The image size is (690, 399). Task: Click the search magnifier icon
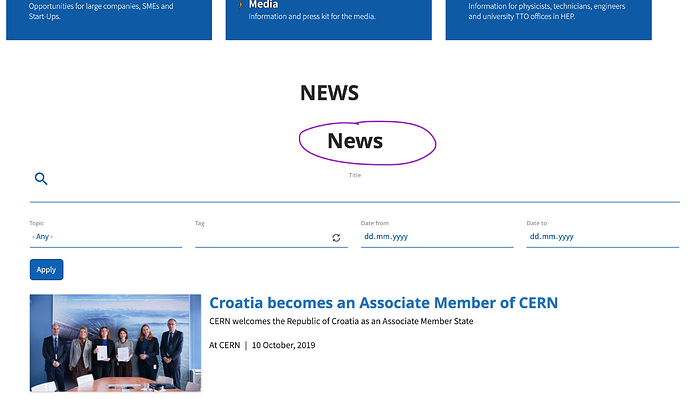click(x=41, y=179)
